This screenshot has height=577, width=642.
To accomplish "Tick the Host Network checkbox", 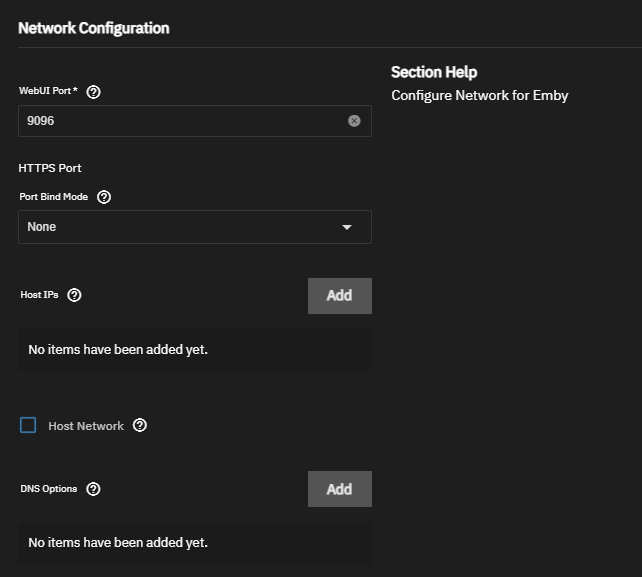I will click(x=28, y=425).
